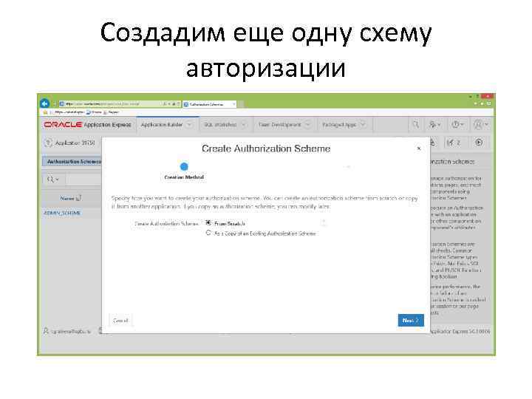Viewport: 532px width, 399px height.
Task: Click the browser back arrow button
Action: (x=44, y=103)
